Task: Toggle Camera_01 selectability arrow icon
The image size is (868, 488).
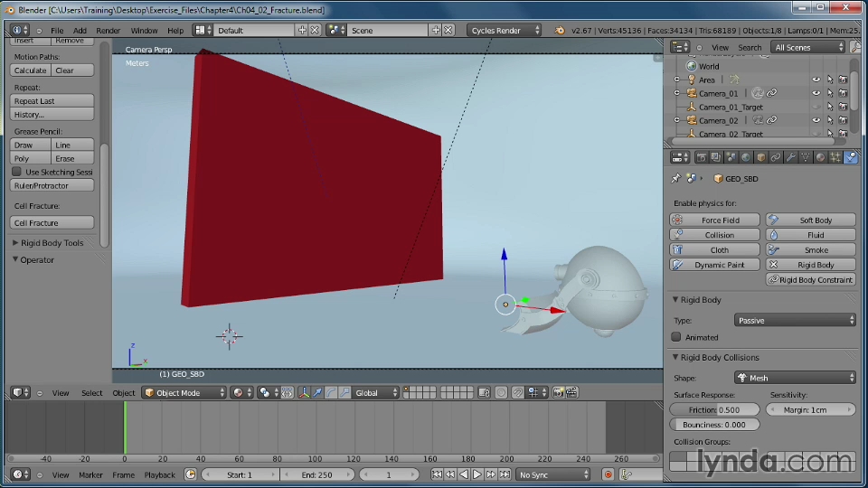Action: pos(830,93)
